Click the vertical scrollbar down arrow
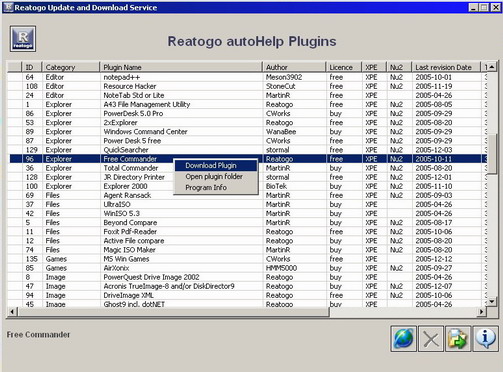The width and height of the screenshot is (503, 372). click(x=492, y=302)
